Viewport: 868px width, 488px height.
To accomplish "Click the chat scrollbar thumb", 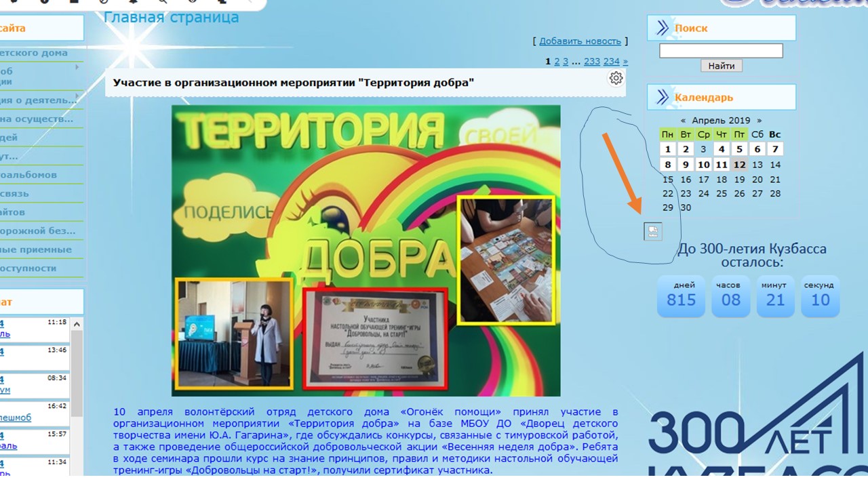I will 77,373.
